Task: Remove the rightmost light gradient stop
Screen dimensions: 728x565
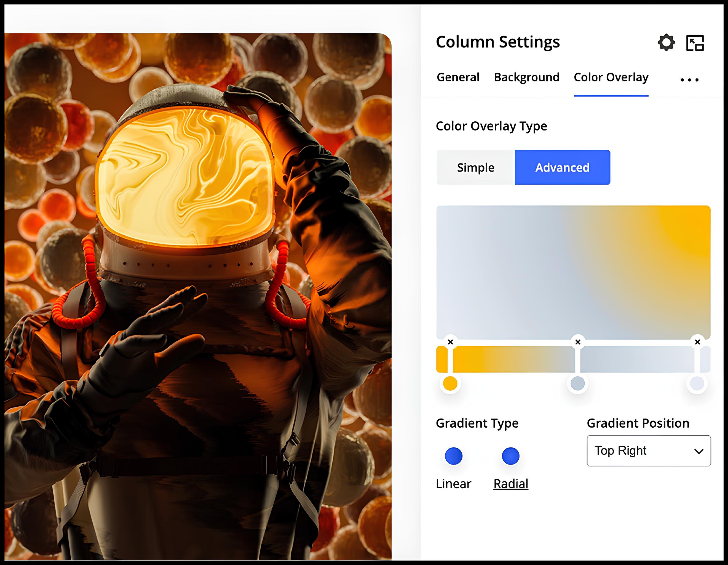Action: pos(697,342)
